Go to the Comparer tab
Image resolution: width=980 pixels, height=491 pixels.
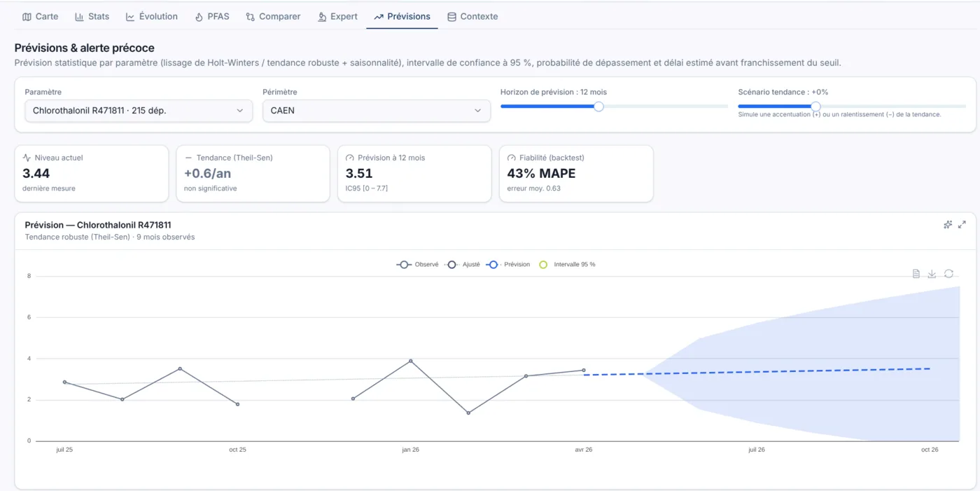[273, 17]
